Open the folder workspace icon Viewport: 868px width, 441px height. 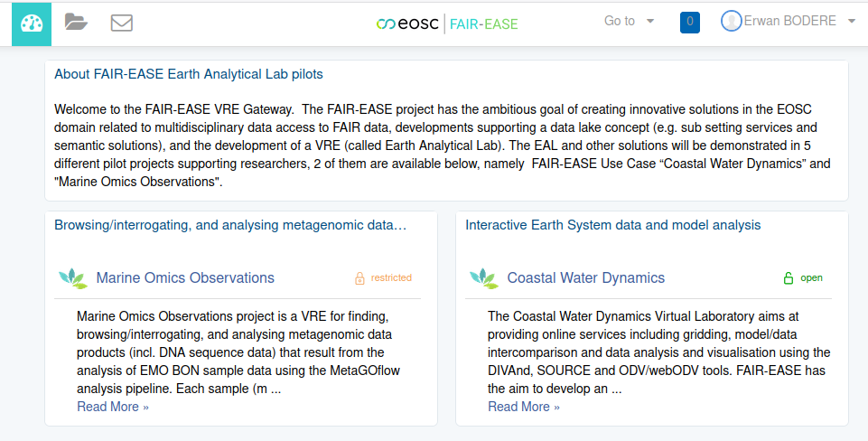point(77,23)
